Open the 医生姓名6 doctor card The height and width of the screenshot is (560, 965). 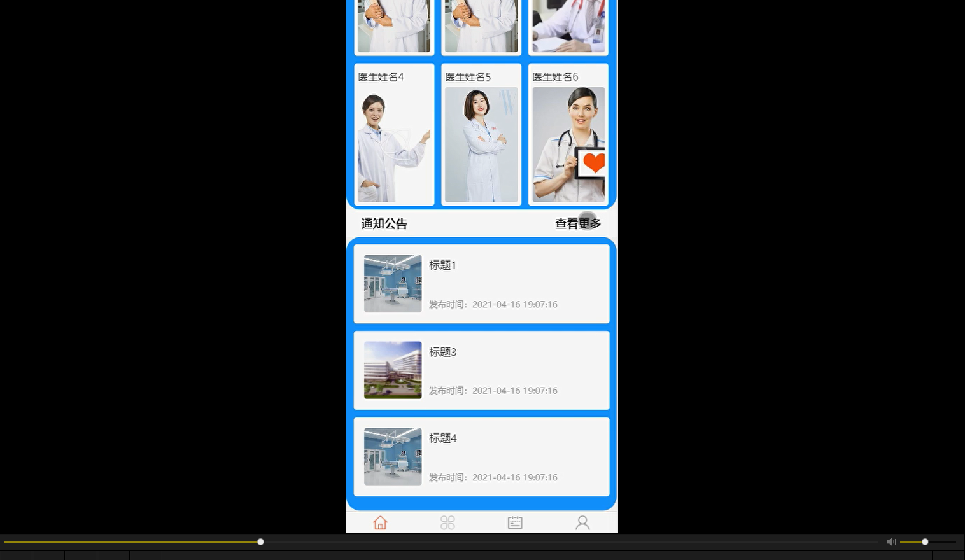pyautogui.click(x=568, y=134)
